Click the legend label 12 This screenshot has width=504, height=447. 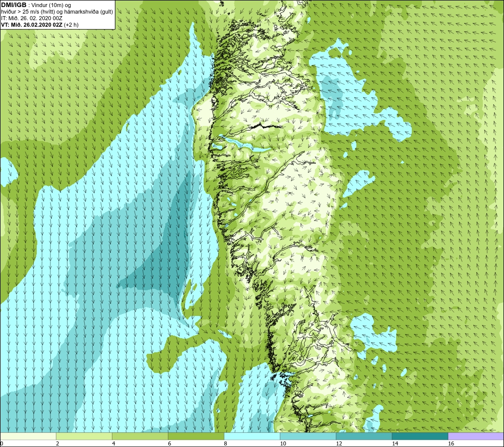tap(339, 444)
